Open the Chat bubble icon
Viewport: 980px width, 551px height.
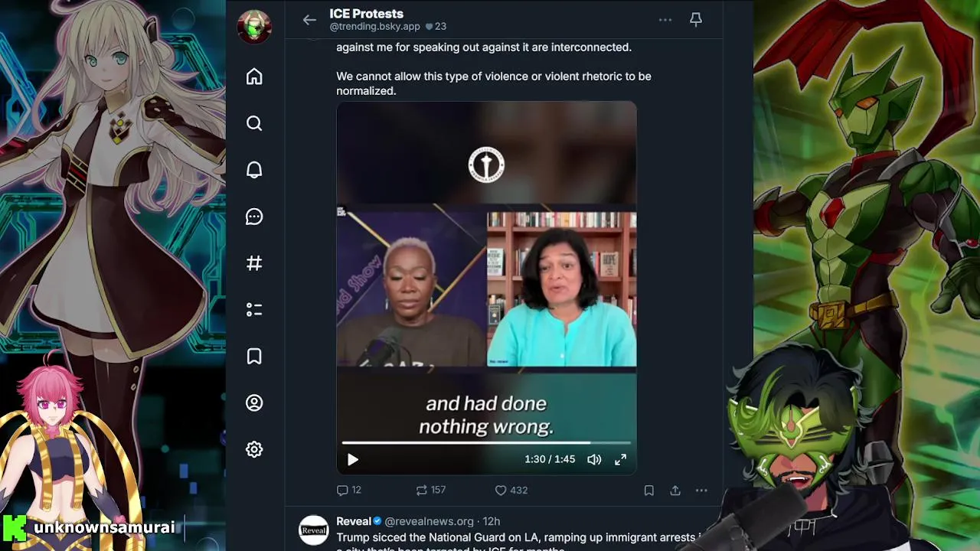coord(254,217)
